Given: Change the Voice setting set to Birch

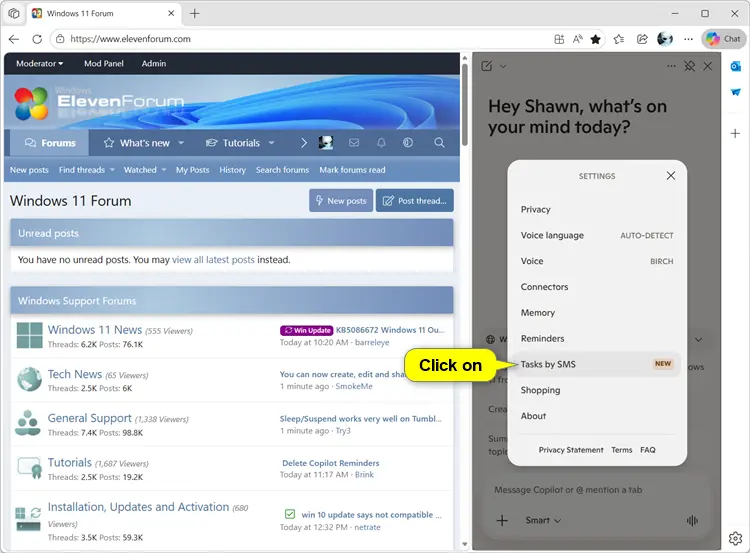Looking at the screenshot, I should (x=596, y=261).
